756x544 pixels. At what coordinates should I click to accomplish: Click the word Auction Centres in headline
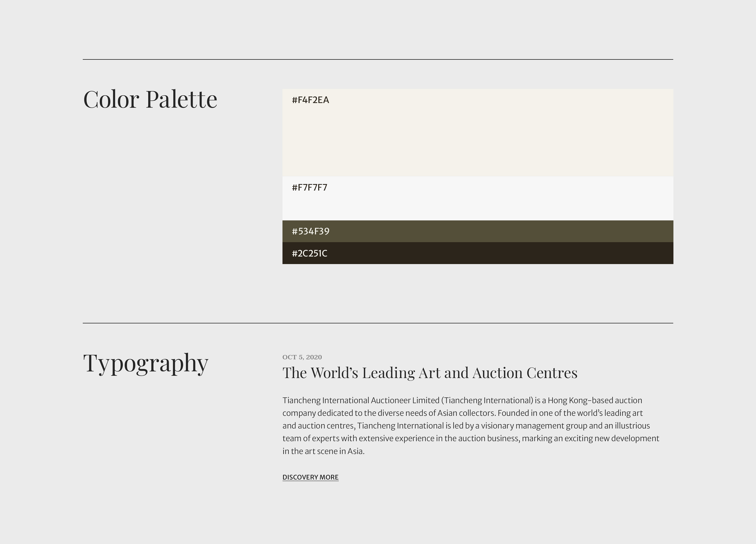pos(525,373)
